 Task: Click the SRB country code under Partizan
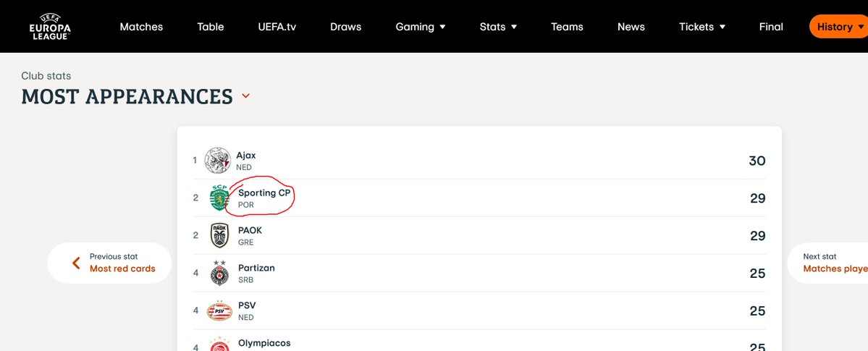(x=246, y=280)
